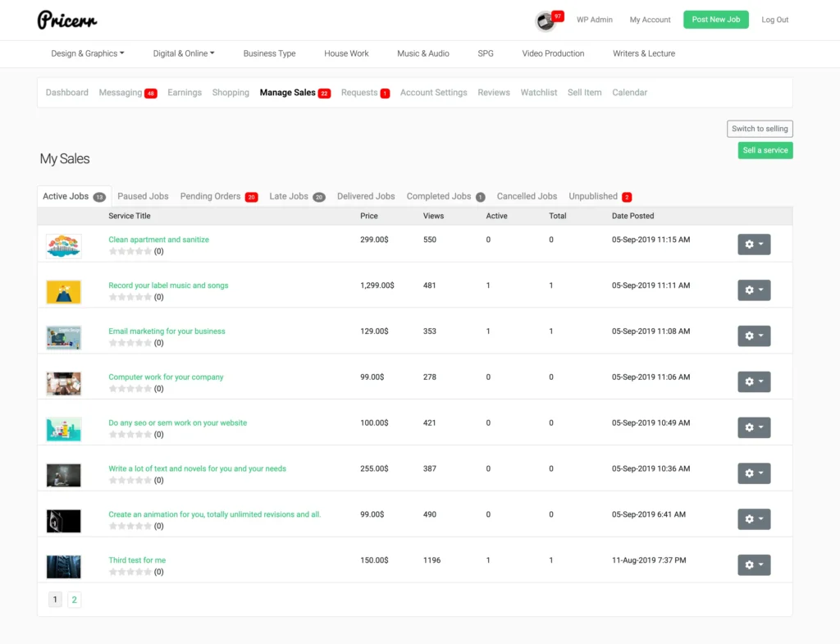Image resolution: width=840 pixels, height=644 pixels.
Task: Go to page 2 of results
Action: point(74,600)
